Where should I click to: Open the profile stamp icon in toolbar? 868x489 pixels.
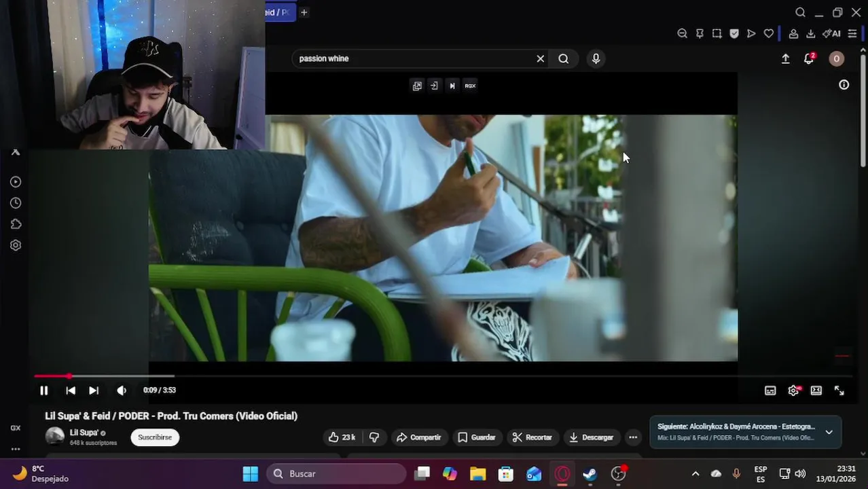pos(793,33)
